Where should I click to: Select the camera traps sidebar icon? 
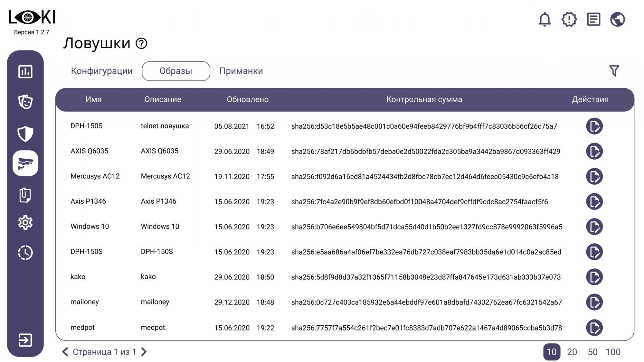(25, 163)
